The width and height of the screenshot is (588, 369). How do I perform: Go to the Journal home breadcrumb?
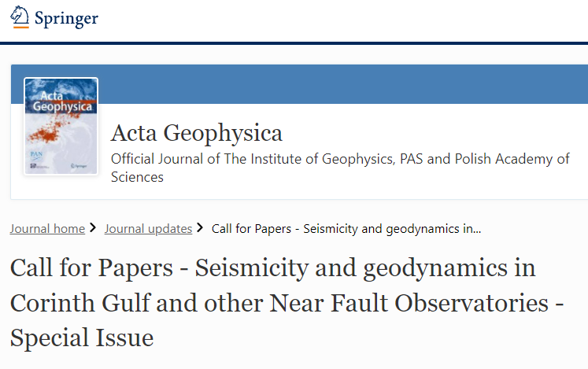point(47,229)
